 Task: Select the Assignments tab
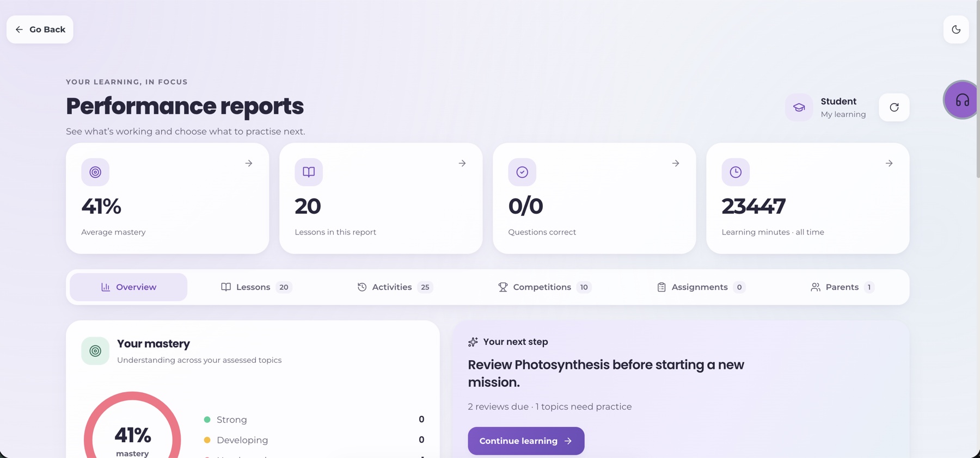pyautogui.click(x=701, y=287)
